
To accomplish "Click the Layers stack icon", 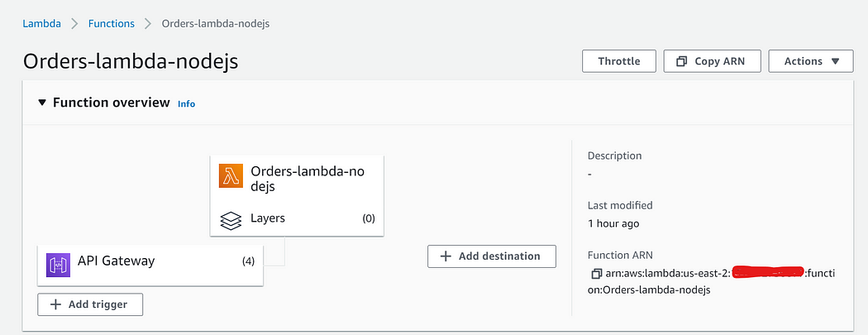I will [x=231, y=219].
